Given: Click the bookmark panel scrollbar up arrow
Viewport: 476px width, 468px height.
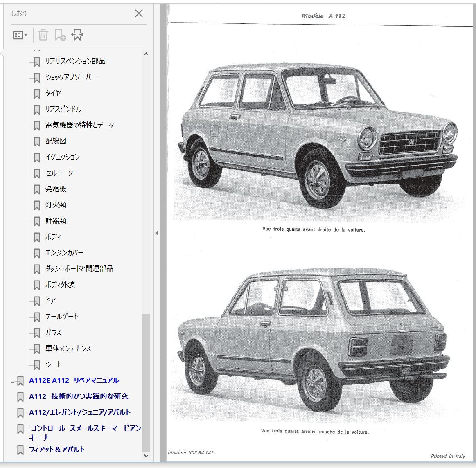Looking at the screenshot, I should [147, 54].
